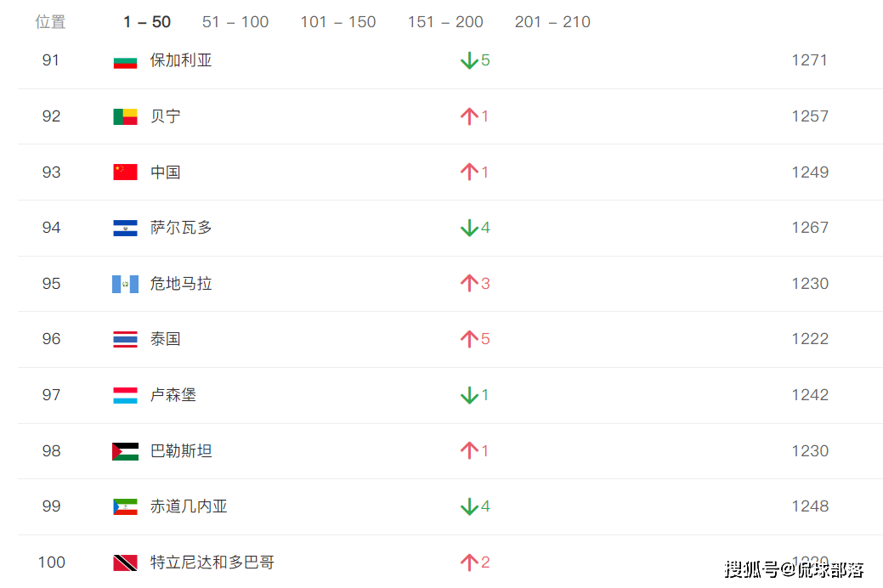Click the Benin flag icon

[125, 116]
